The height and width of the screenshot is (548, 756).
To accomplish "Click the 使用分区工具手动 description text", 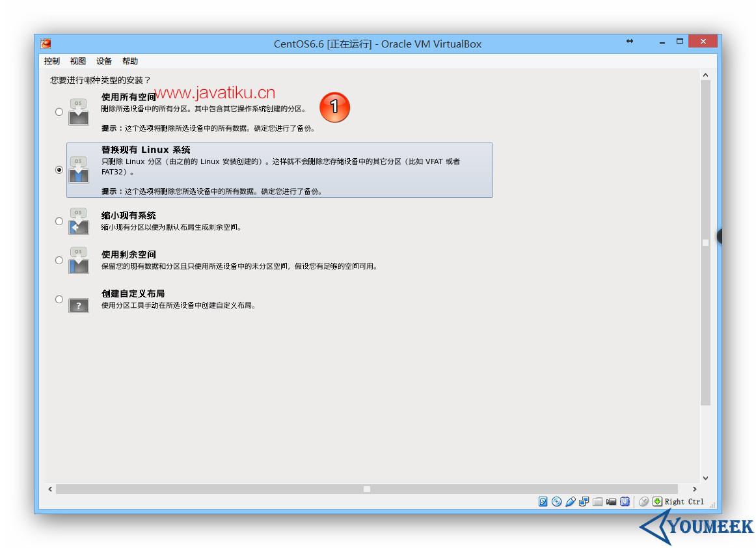I will (x=178, y=305).
